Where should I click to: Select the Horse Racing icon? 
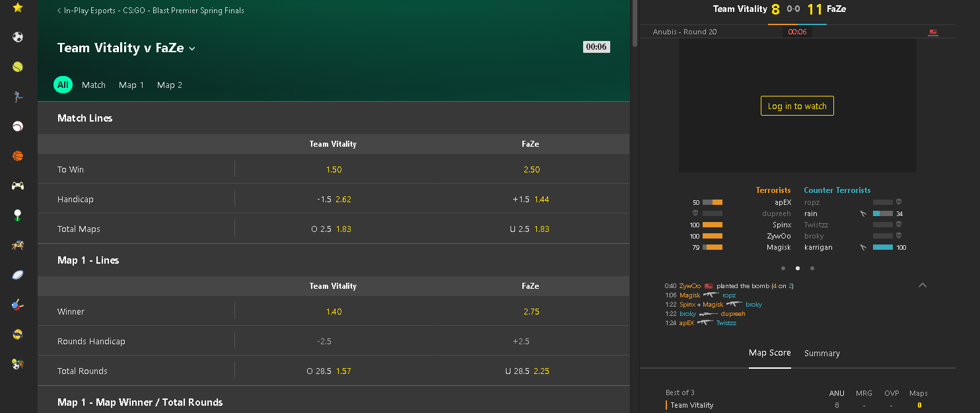coord(18,245)
